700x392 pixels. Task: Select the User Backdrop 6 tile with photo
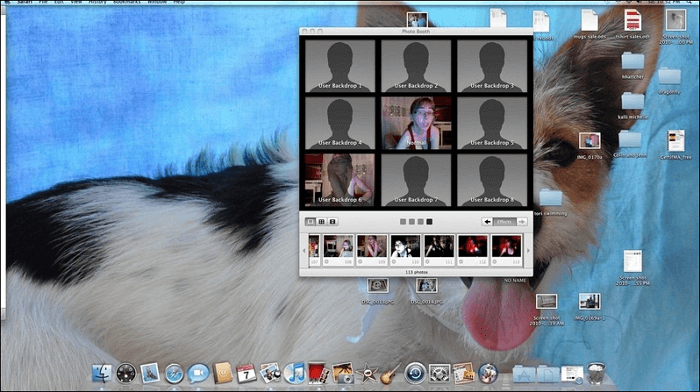340,180
